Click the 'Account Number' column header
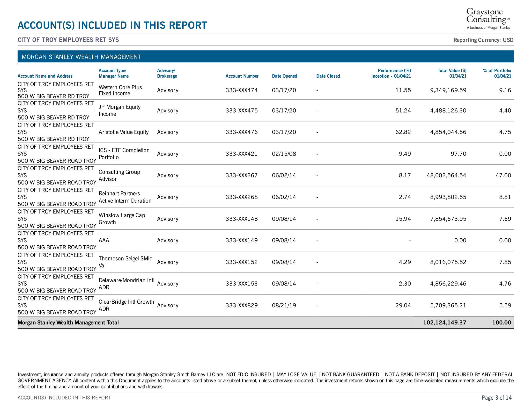 point(242,76)
